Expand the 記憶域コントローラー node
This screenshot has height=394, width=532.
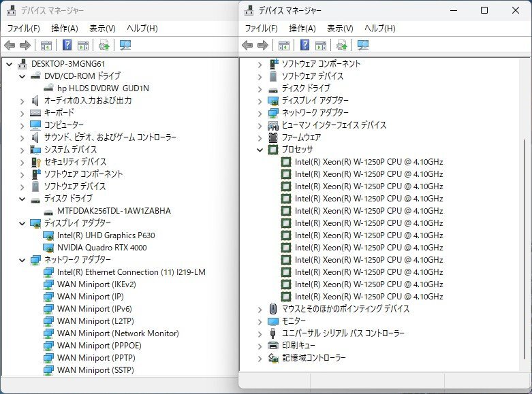tap(260, 359)
